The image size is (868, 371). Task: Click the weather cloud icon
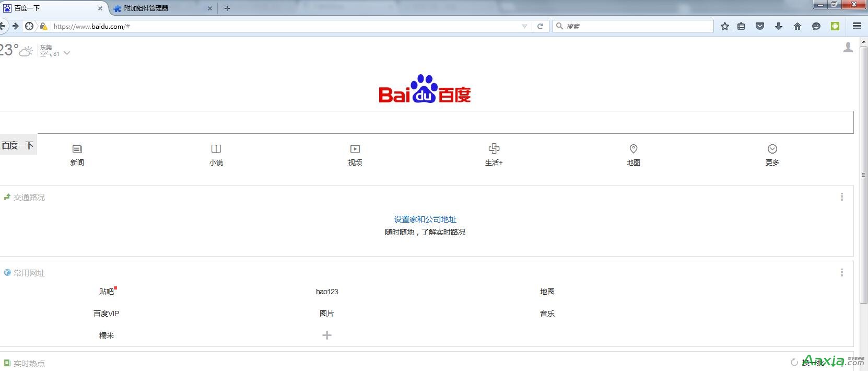point(27,51)
